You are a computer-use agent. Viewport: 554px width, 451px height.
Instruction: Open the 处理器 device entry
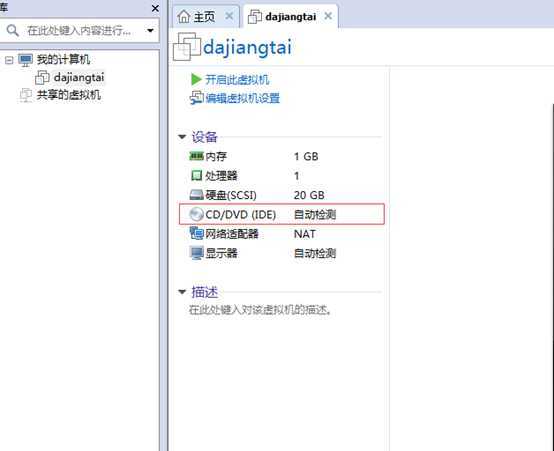click(222, 176)
